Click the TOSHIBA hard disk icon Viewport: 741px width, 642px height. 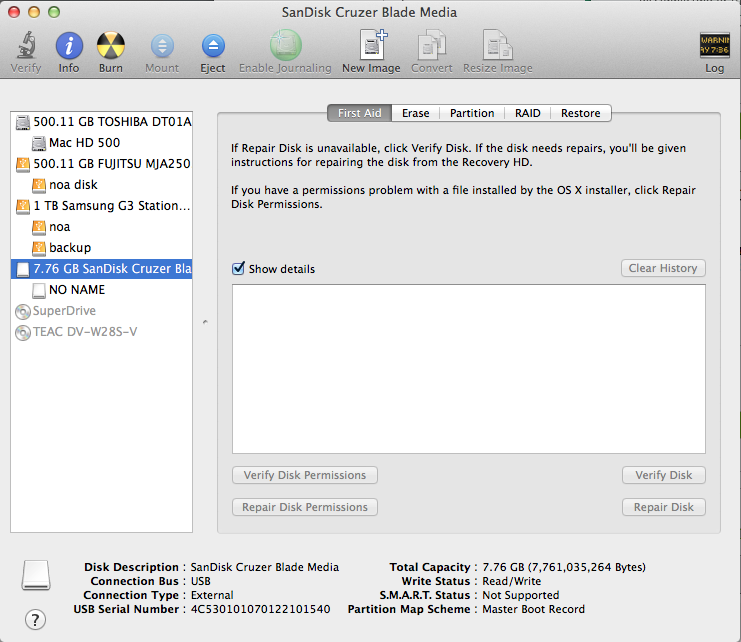coord(23,122)
